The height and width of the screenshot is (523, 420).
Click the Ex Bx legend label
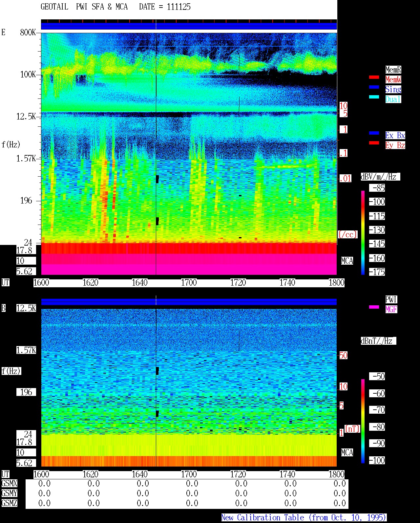395,135
